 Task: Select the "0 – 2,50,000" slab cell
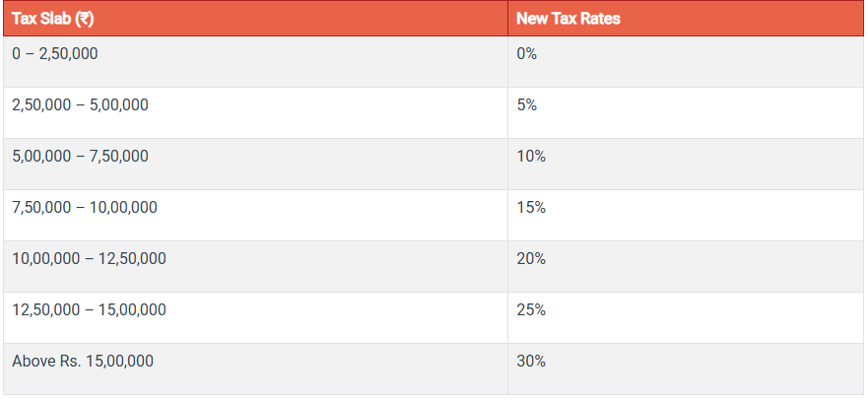(x=55, y=53)
